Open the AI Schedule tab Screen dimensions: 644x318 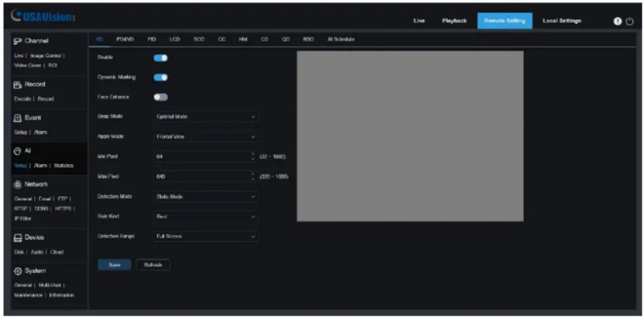tap(341, 39)
